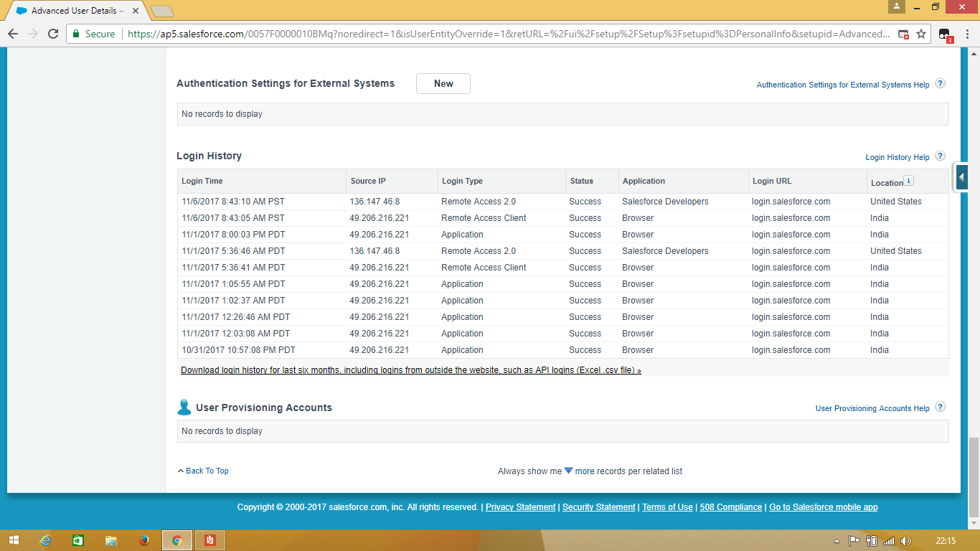Open the Privacy Statement footer link
The width and height of the screenshot is (980, 551).
click(x=520, y=507)
